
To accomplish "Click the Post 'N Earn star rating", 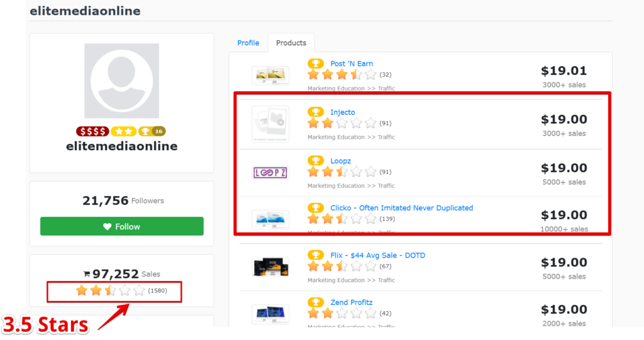I will coord(341,74).
